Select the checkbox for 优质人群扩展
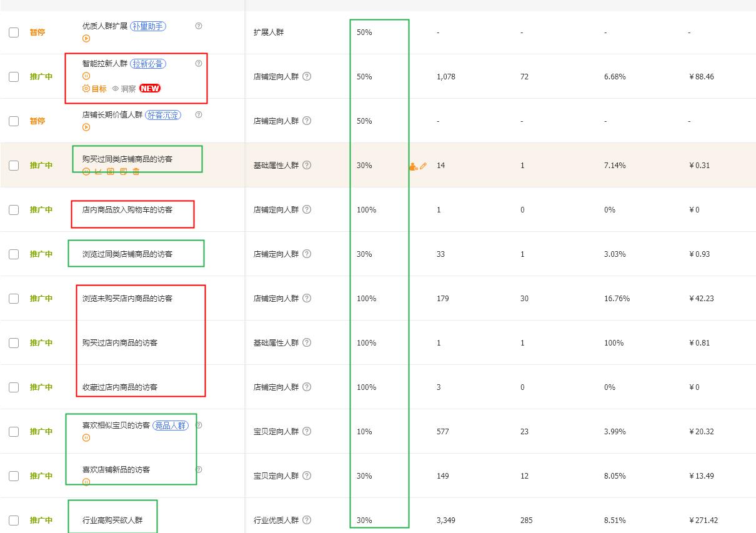This screenshot has width=756, height=533. tap(14, 32)
